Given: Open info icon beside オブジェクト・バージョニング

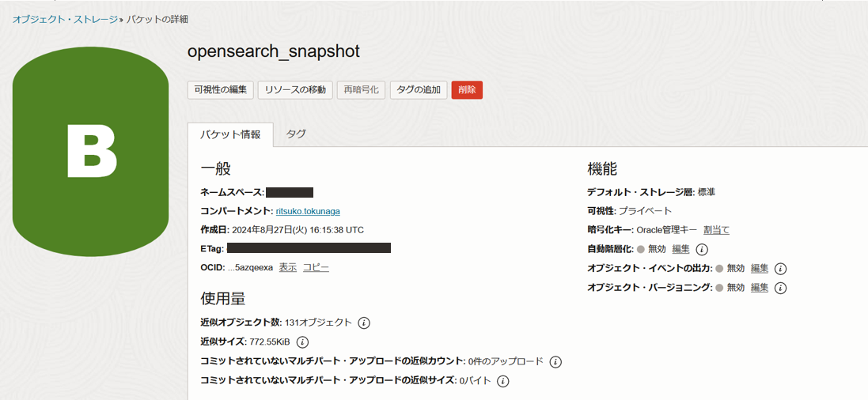Looking at the screenshot, I should click(780, 288).
